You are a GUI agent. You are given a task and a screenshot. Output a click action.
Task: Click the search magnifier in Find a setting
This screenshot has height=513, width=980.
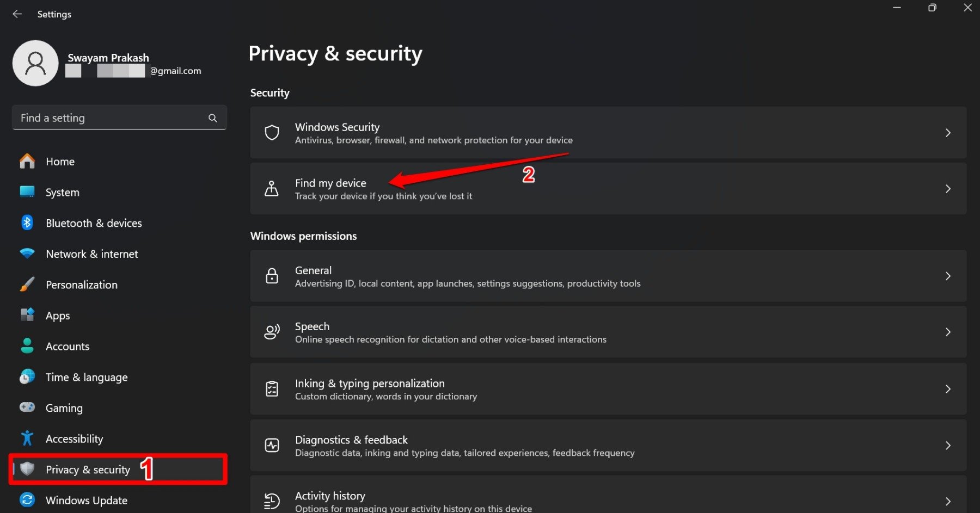212,118
